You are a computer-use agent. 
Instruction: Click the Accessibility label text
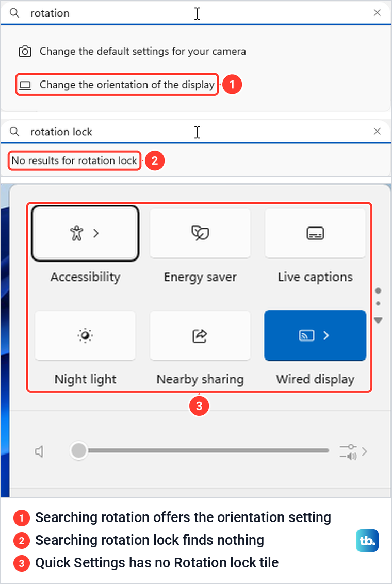coord(85,277)
